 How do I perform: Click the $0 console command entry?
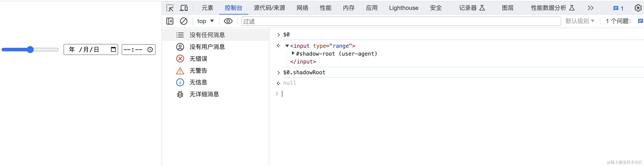coord(286,35)
